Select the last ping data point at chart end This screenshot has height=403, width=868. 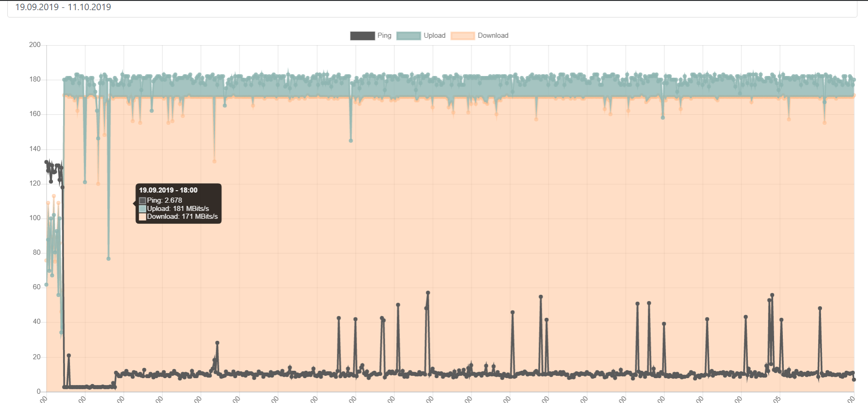pos(854,380)
